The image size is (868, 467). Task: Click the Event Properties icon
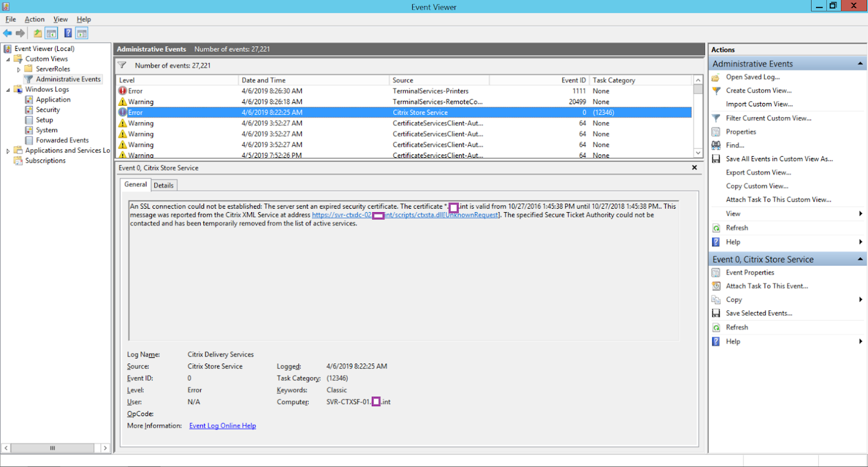click(716, 272)
